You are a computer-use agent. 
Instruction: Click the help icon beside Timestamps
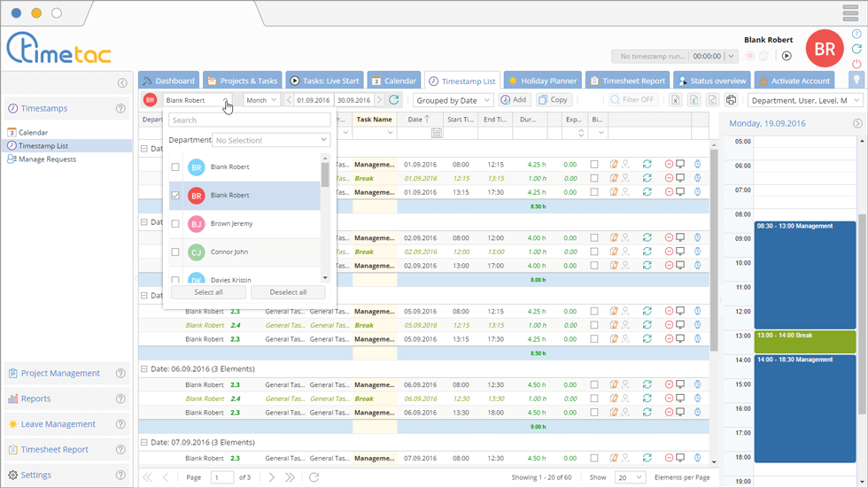pyautogui.click(x=120, y=109)
